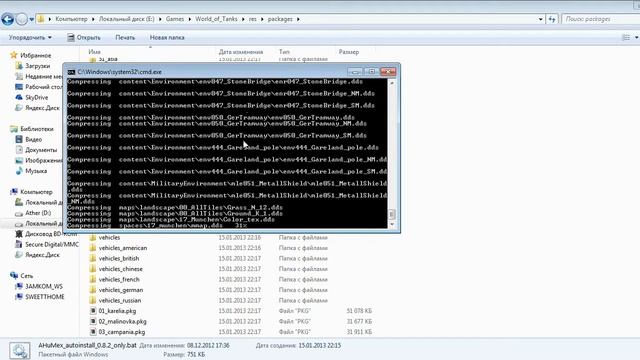Open Дисковод BD-ROM in the sidebar
Viewport: 640px width, 360px height.
tap(51, 234)
